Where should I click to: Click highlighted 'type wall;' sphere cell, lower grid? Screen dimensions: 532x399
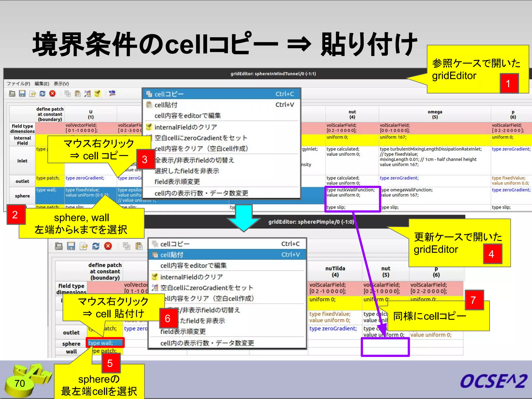click(105, 343)
